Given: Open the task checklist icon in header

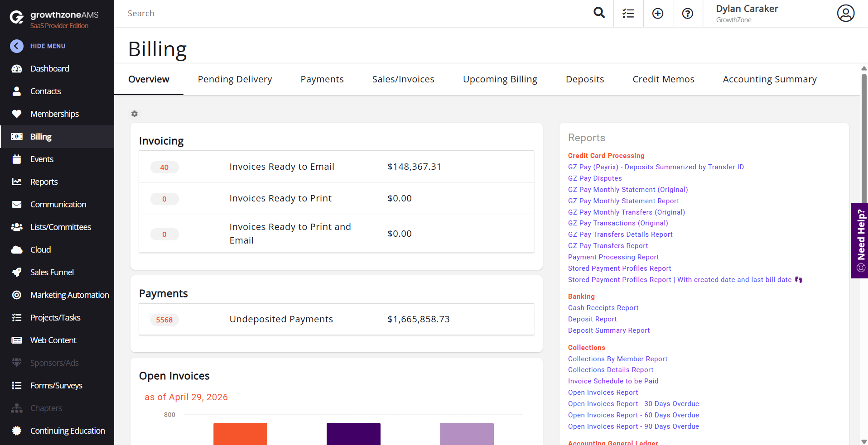Looking at the screenshot, I should tap(628, 14).
